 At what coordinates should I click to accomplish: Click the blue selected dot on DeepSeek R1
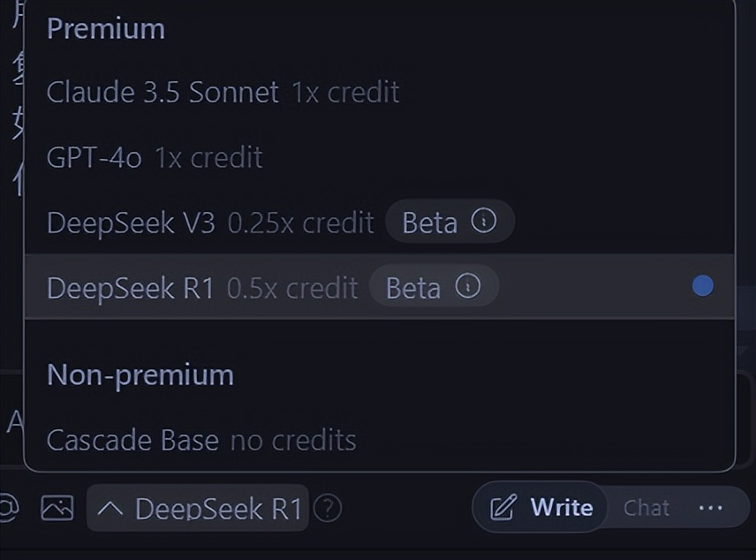tap(703, 286)
